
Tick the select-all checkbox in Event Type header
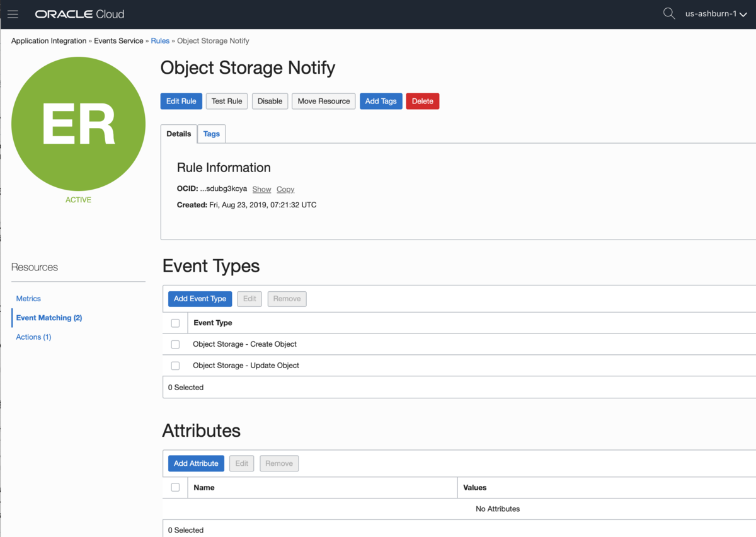[175, 323]
